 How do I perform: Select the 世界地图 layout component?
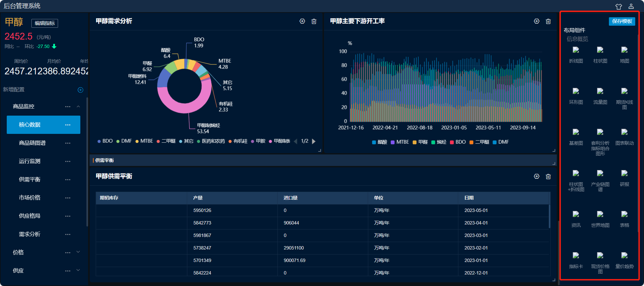(600, 219)
